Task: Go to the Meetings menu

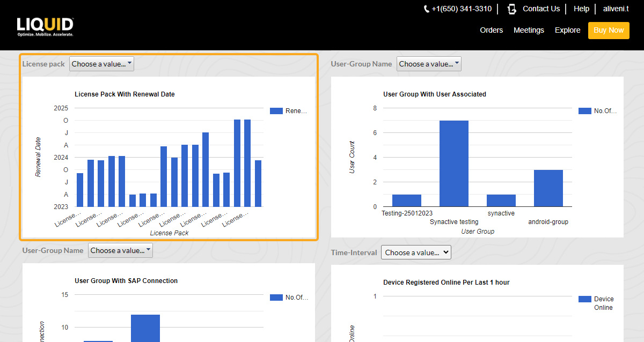Action: (x=529, y=30)
